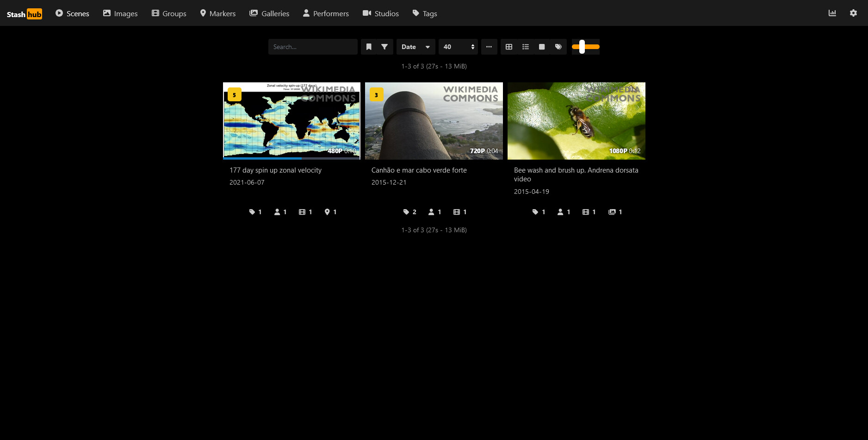Click the blue progress bar under first thumbnail
Screen dimensions: 868x440
(262, 158)
